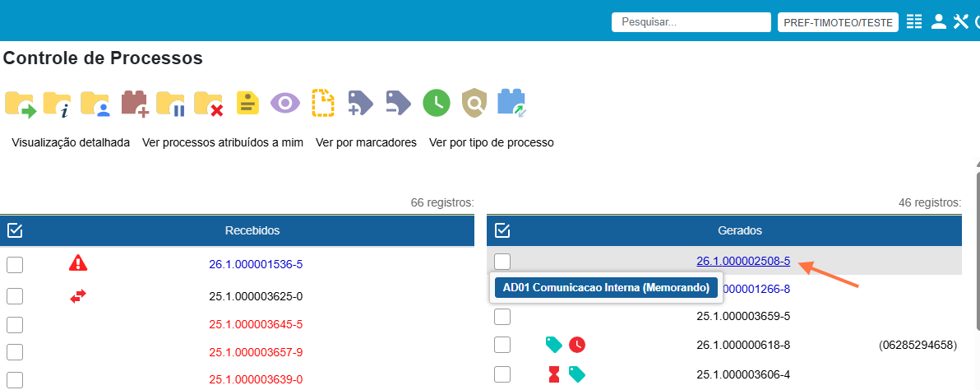Click the Recebidos column header
This screenshot has height=390, width=980.
(252, 230)
